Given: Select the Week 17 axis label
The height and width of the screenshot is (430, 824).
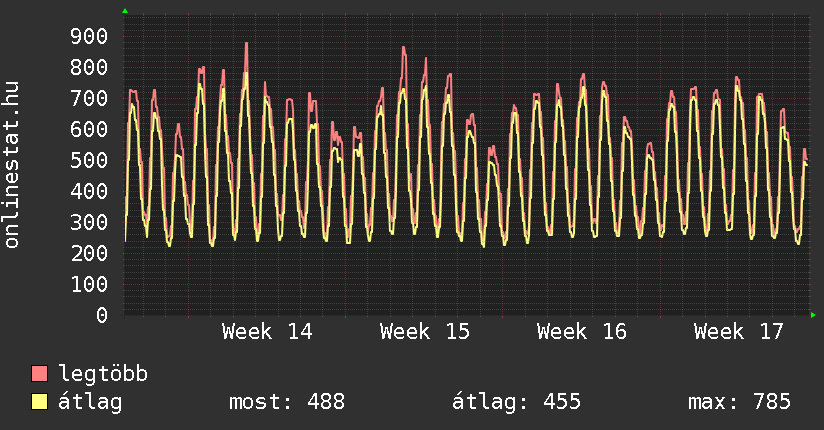Looking at the screenshot, I should (740, 332).
